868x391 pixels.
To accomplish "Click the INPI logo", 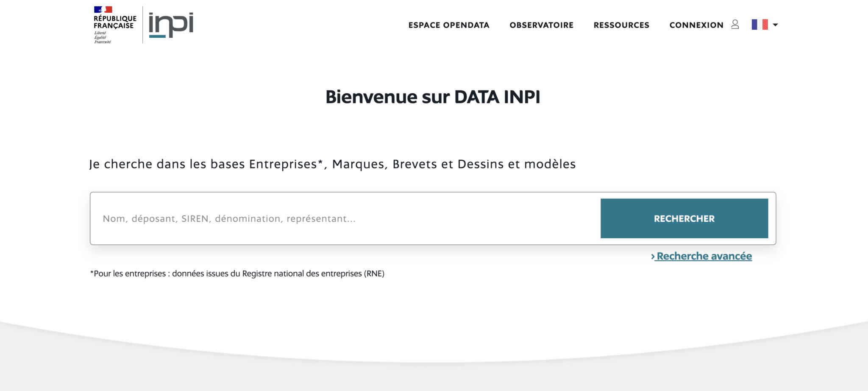I will pyautogui.click(x=171, y=25).
